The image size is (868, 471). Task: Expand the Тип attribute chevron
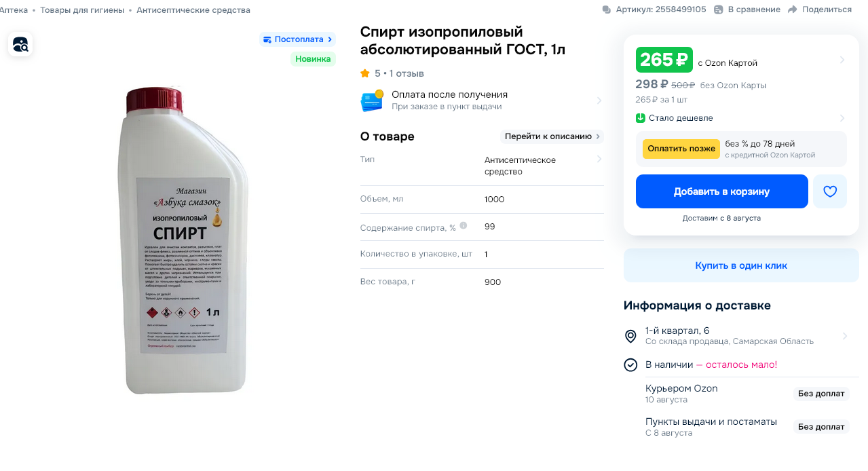click(599, 159)
